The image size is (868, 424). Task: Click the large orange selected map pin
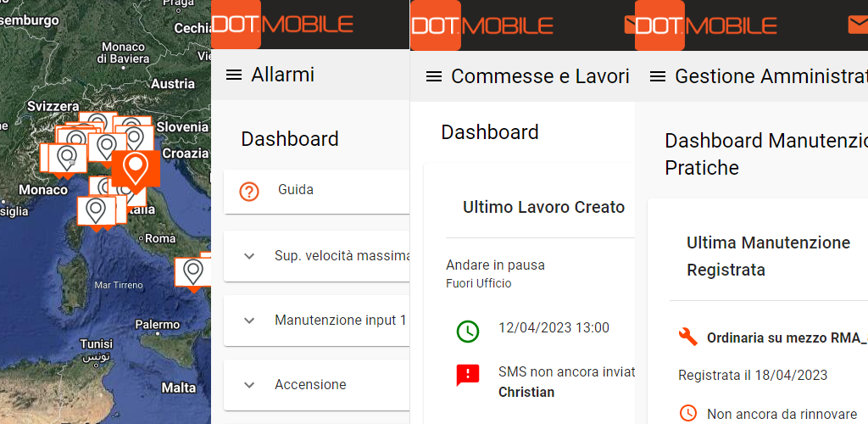coord(136,169)
